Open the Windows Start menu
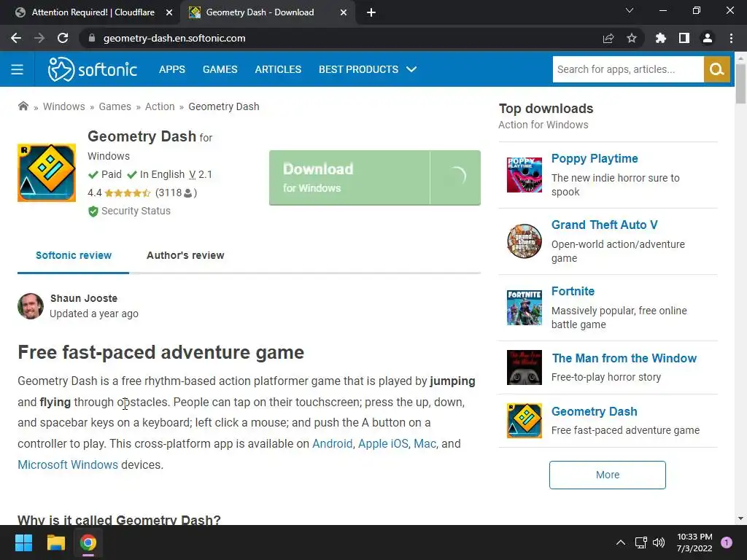This screenshot has width=747, height=560. click(x=23, y=542)
